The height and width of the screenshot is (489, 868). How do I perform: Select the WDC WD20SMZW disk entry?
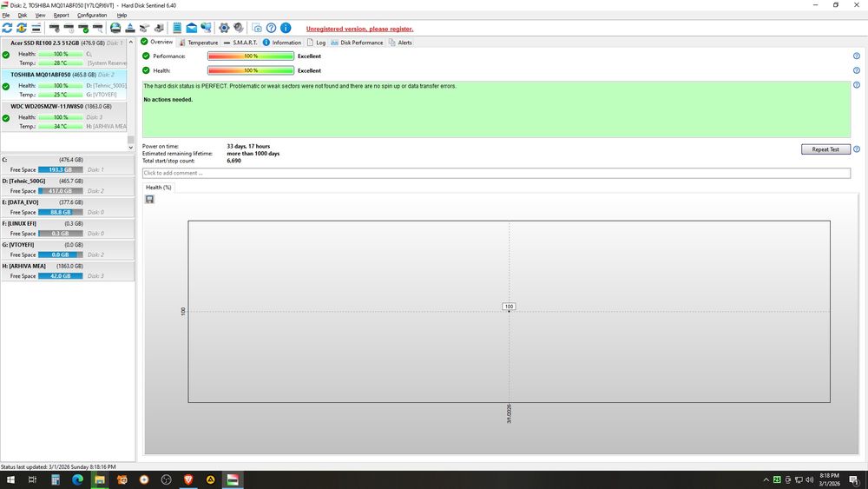64,116
